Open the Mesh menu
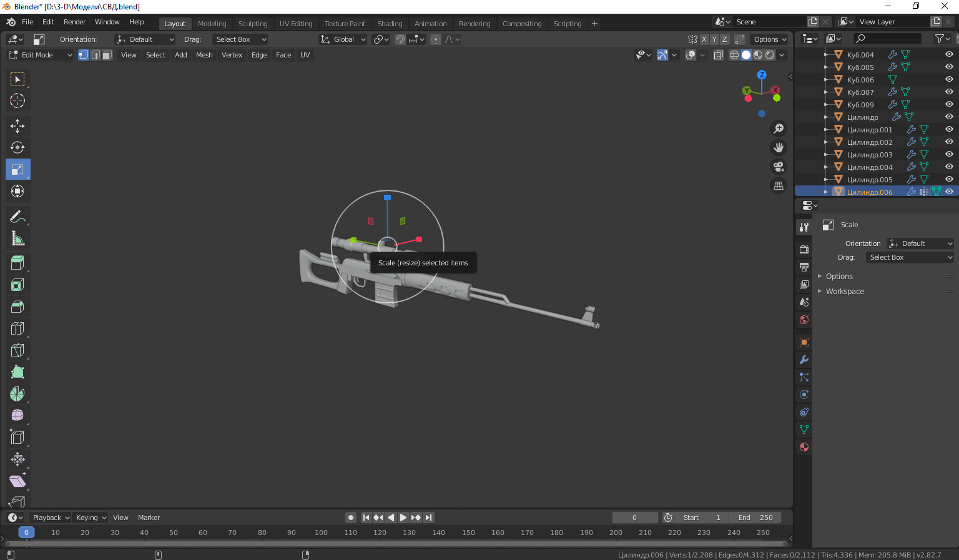 (x=204, y=55)
